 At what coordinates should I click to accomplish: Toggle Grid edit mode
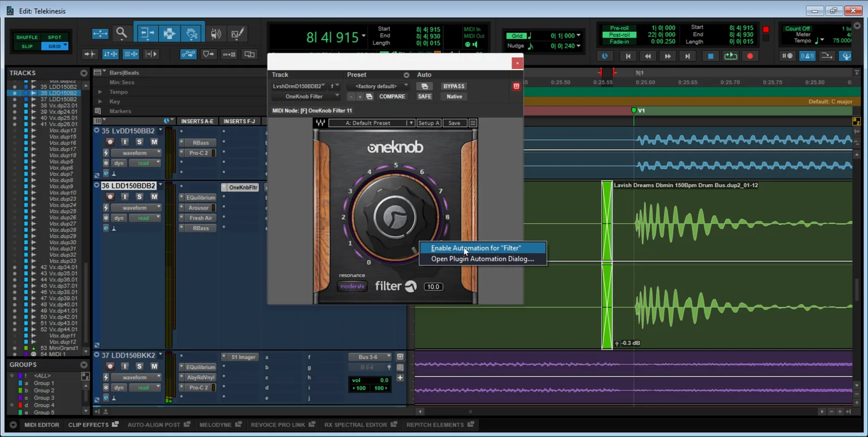coord(55,46)
